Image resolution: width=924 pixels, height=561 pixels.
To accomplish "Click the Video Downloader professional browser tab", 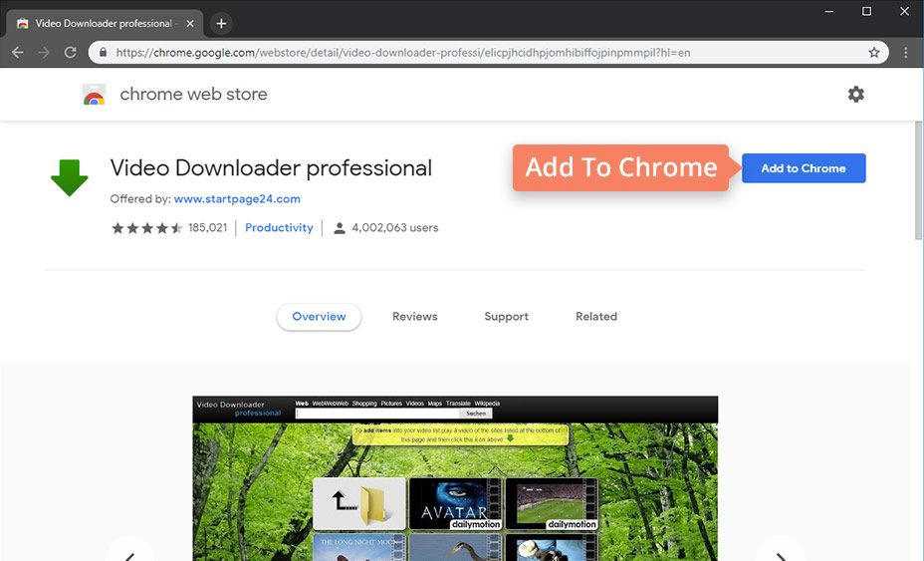I will tap(105, 24).
